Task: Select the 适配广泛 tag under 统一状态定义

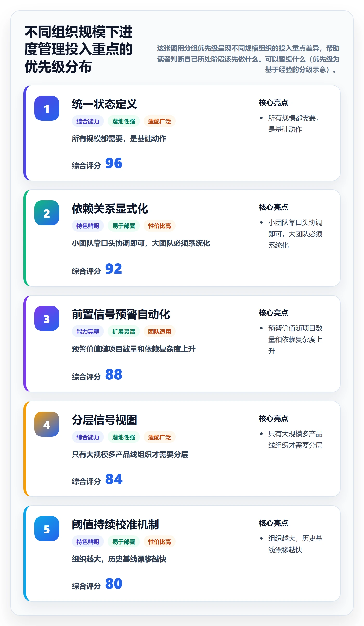Action: 160,121
